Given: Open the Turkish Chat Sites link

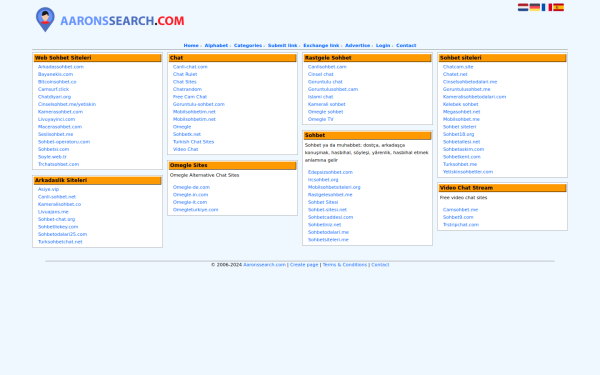Looking at the screenshot, I should [x=193, y=142].
